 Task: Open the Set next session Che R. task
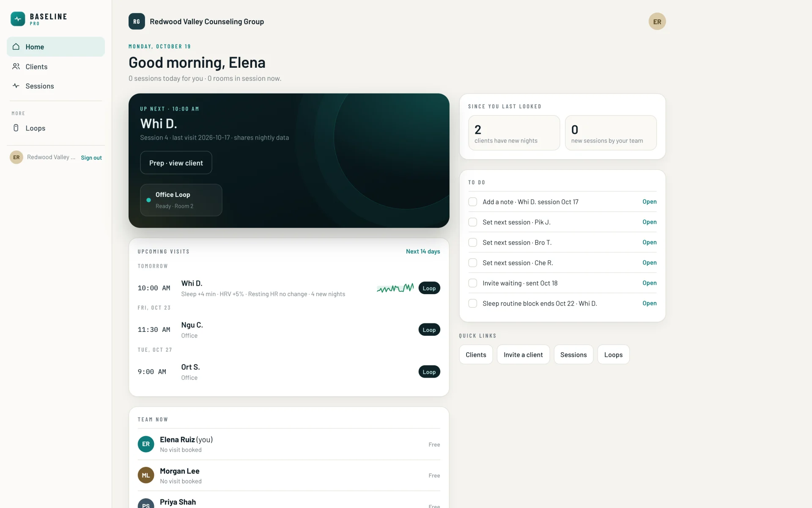click(x=650, y=263)
